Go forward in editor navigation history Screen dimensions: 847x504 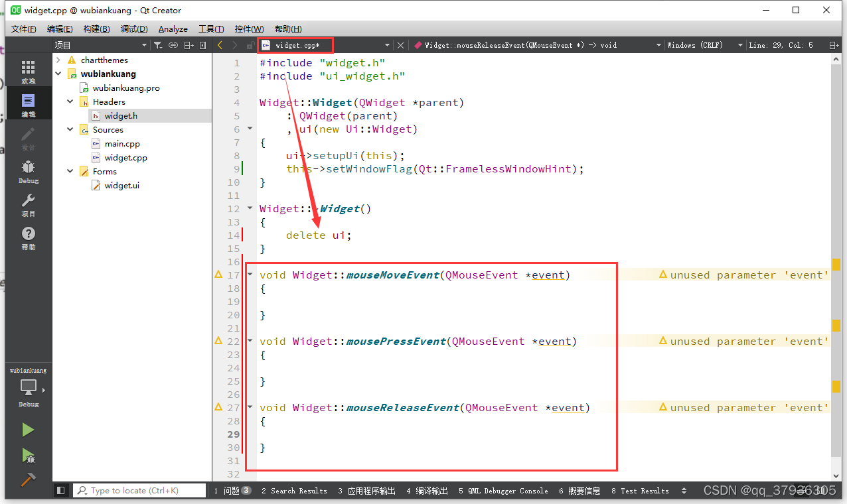click(234, 45)
